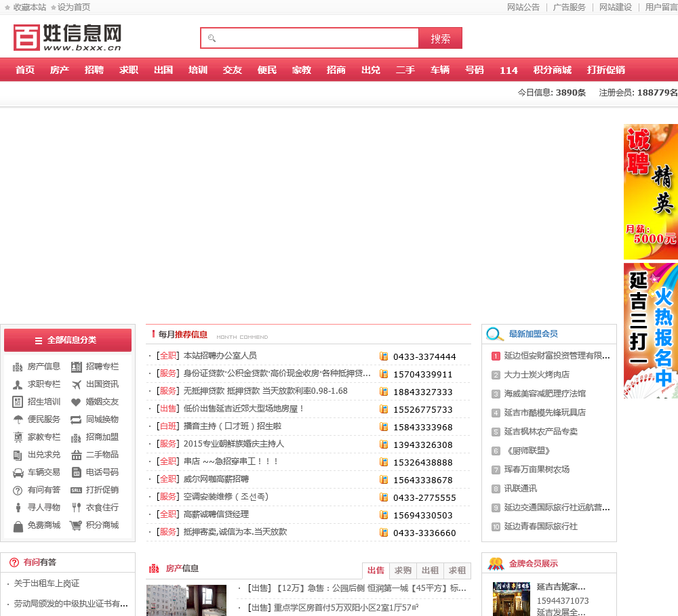The height and width of the screenshot is (616, 678).
Task: Click phone icon beside 15704339911
Action: pyautogui.click(x=384, y=374)
